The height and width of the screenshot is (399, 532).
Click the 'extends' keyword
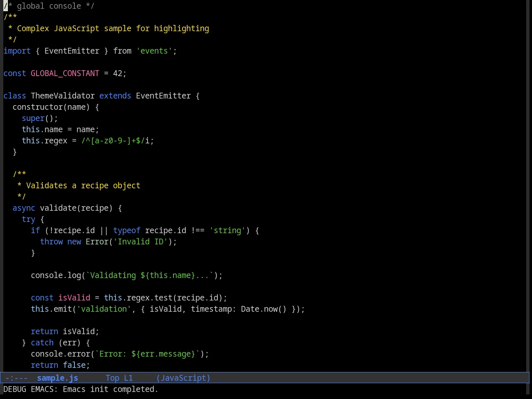pos(115,96)
